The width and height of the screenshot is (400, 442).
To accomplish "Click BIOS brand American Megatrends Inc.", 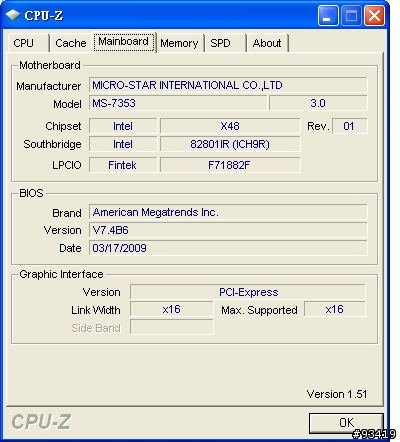I will click(228, 212).
